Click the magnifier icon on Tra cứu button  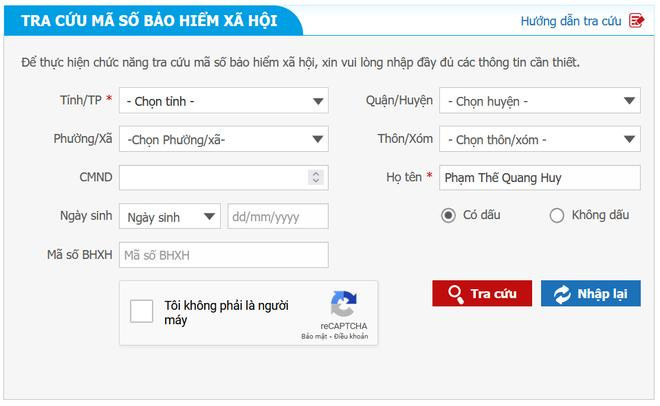point(456,293)
